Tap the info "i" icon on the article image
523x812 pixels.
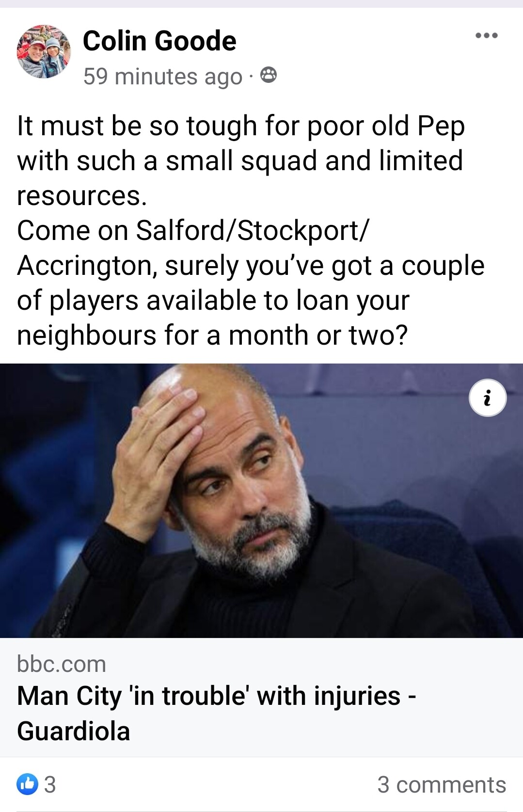pyautogui.click(x=488, y=398)
